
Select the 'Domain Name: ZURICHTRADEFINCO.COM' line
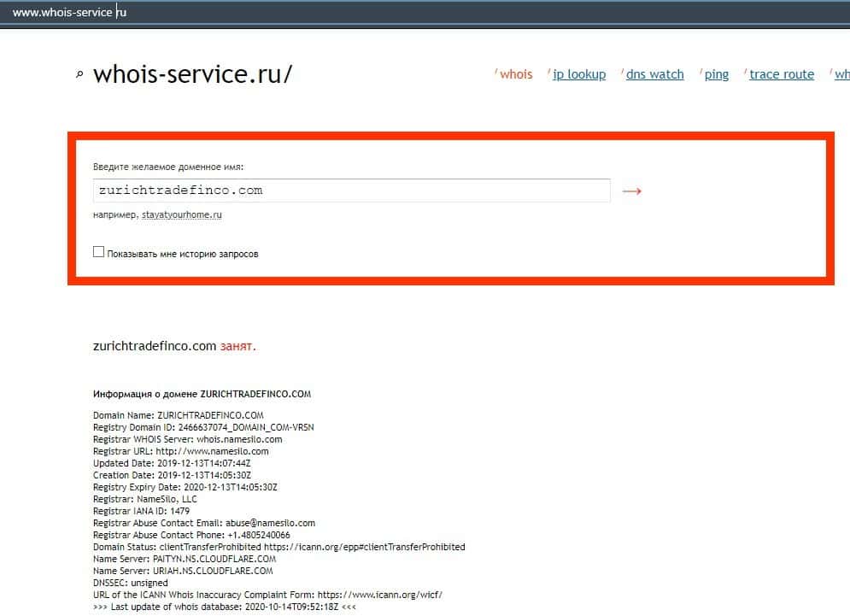[179, 415]
